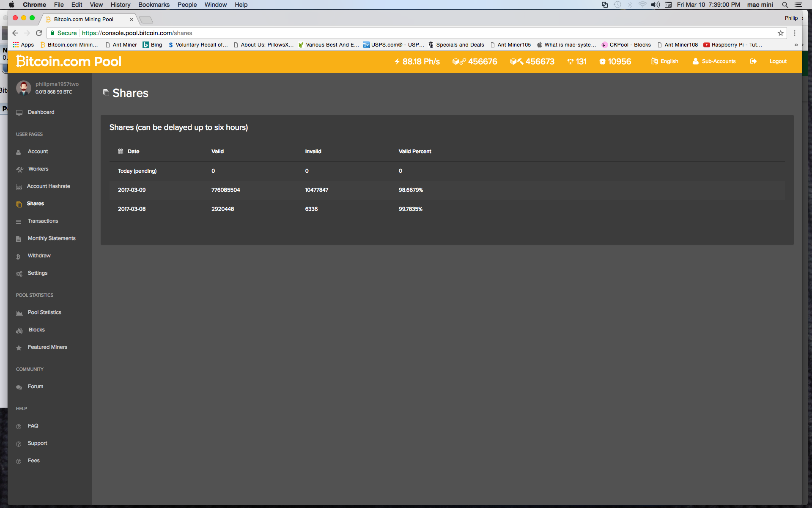
Task: Click the 98.6679% valid percent cell
Action: click(x=411, y=190)
